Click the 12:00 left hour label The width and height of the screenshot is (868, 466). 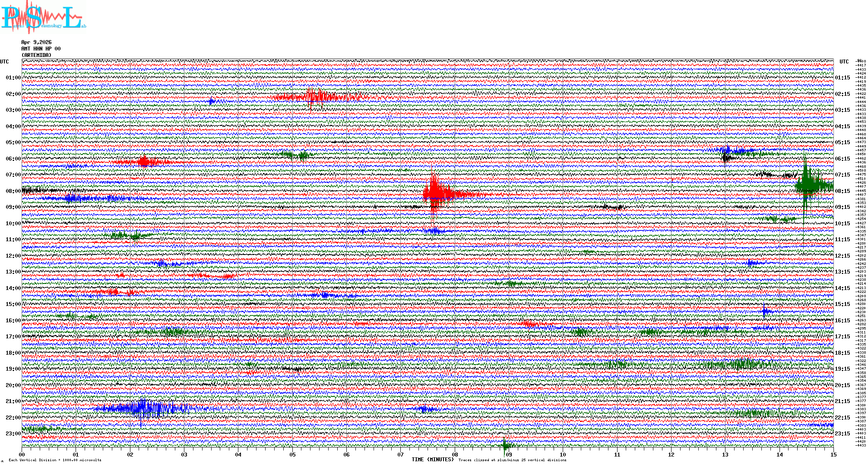tap(13, 256)
